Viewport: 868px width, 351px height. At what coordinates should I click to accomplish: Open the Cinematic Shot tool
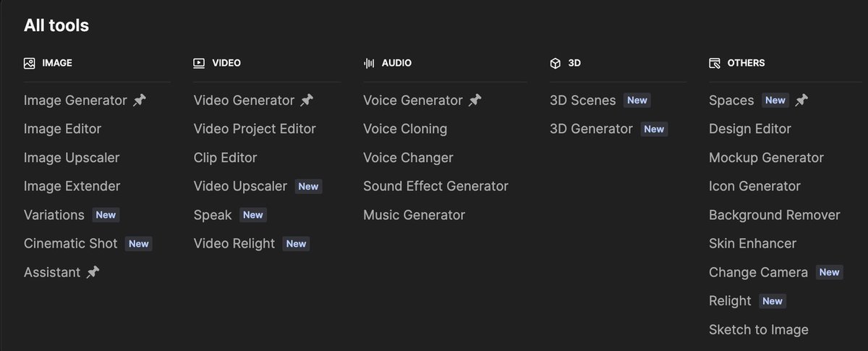[70, 244]
